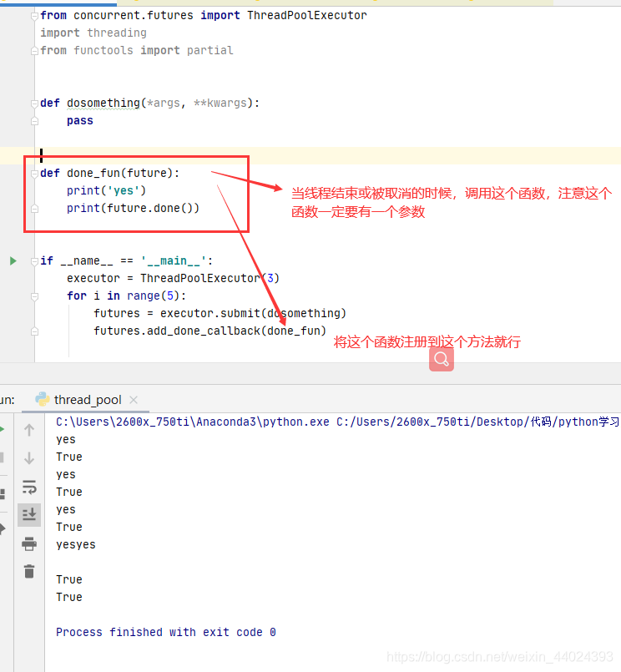Toggle soft-wrap in the Run console
621x672 pixels.
click(29, 487)
